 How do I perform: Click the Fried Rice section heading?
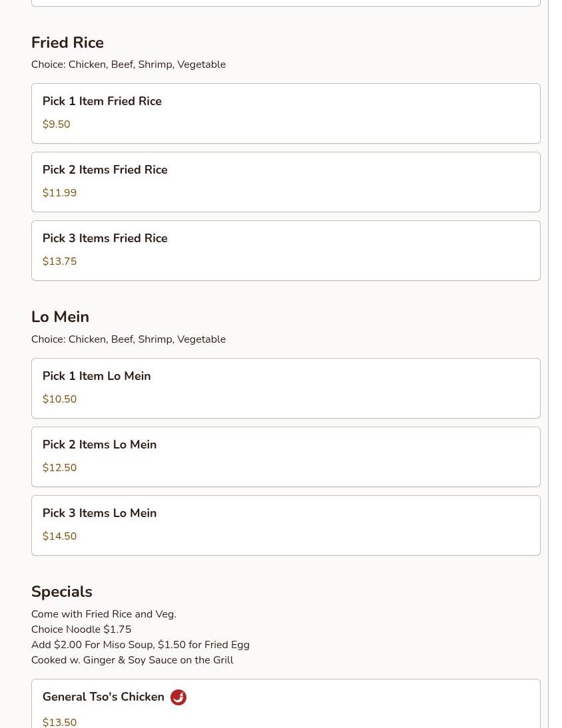[67, 43]
